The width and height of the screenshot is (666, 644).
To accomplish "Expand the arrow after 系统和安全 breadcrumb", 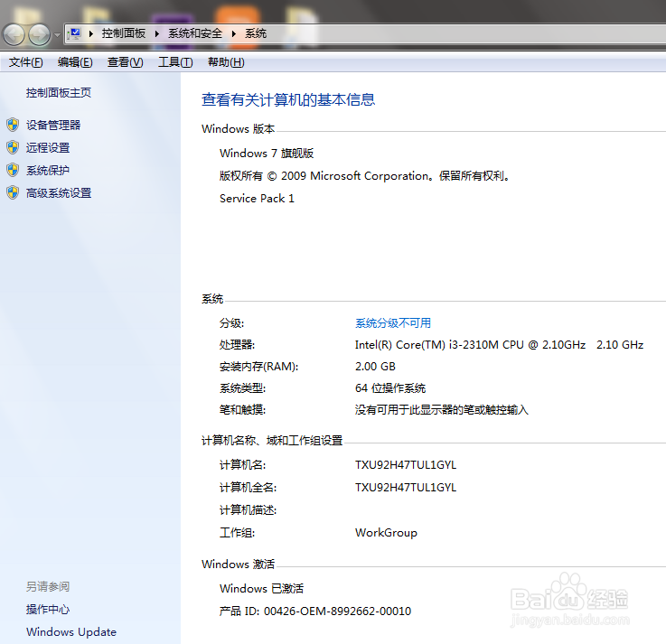I will click(x=234, y=34).
